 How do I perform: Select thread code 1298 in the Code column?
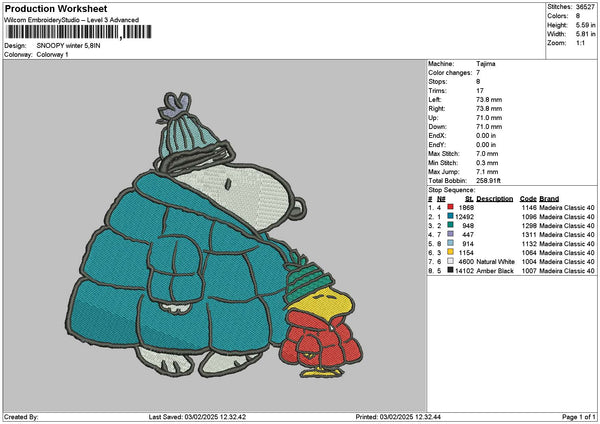tap(529, 225)
